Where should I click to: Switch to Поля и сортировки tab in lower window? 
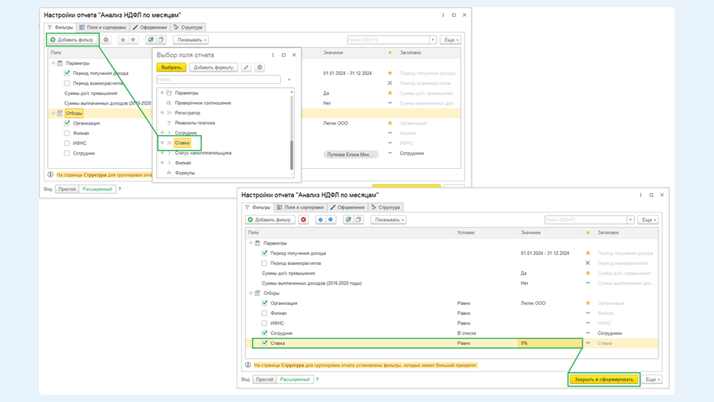pyautogui.click(x=302, y=208)
